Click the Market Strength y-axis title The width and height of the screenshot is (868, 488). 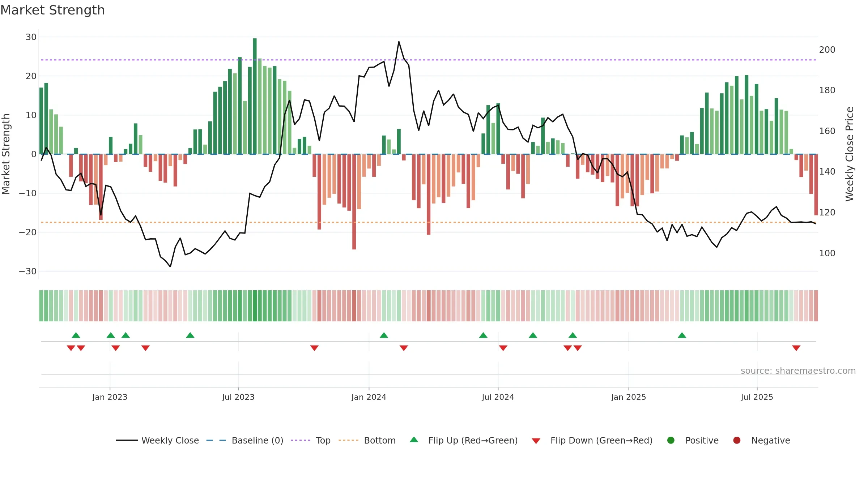pyautogui.click(x=6, y=154)
